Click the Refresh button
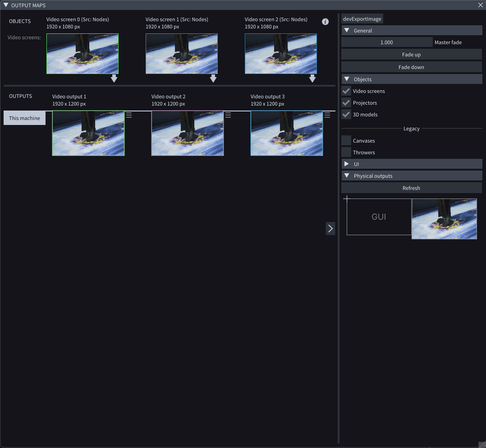 [412, 188]
